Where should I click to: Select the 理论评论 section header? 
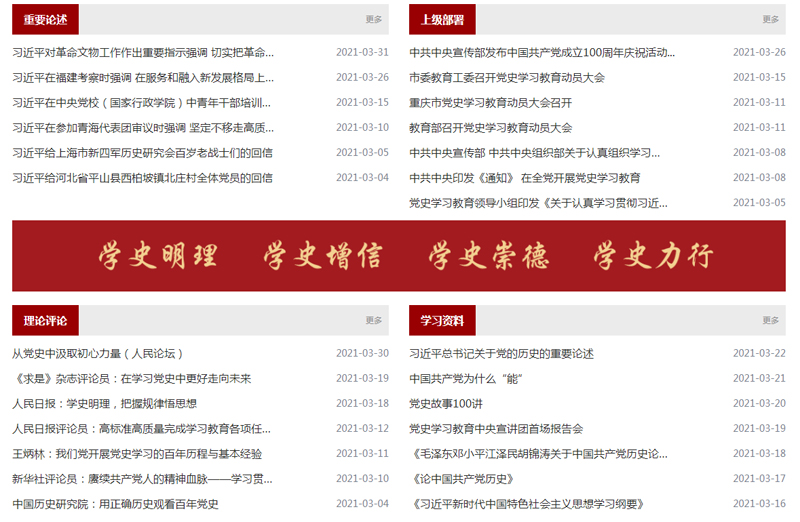pos(45,321)
